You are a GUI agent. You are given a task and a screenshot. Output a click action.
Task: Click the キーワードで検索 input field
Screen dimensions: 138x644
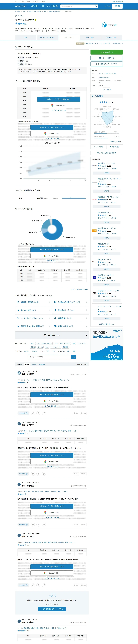[x=50, y=357]
